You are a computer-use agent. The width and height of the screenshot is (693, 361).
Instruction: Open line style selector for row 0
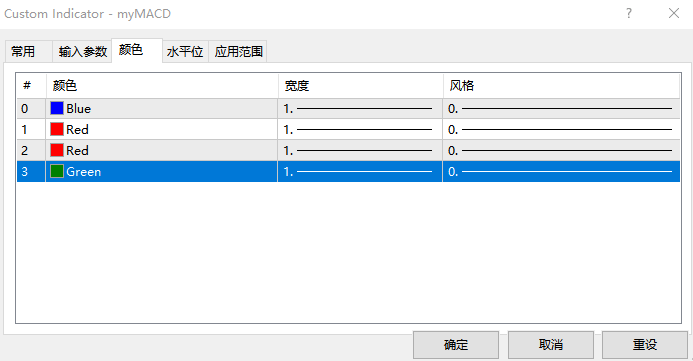coord(561,109)
